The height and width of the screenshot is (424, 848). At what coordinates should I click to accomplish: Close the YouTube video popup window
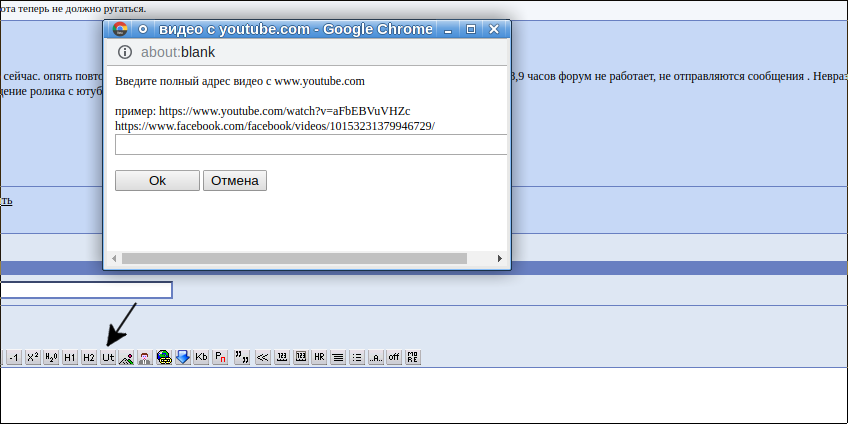coord(494,29)
